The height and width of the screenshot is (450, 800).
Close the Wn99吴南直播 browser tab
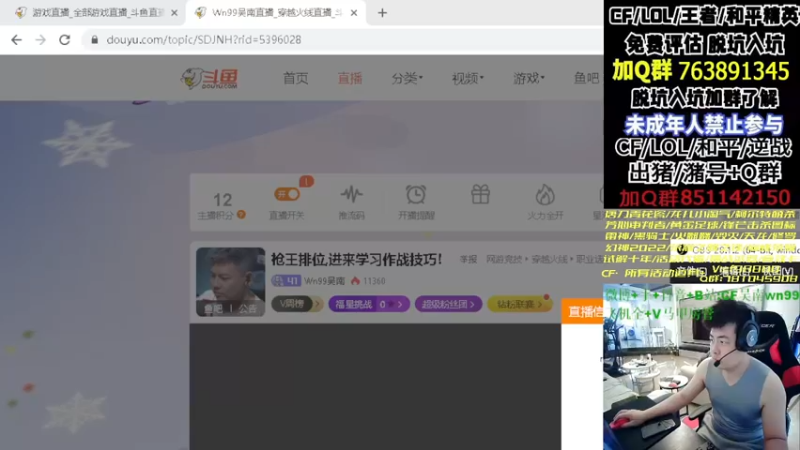[x=354, y=13]
